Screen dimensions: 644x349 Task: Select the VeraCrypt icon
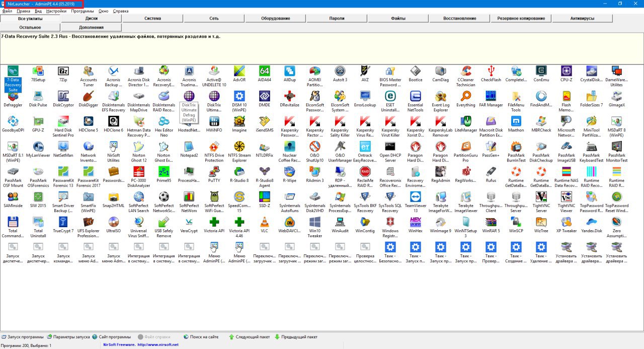point(189,222)
